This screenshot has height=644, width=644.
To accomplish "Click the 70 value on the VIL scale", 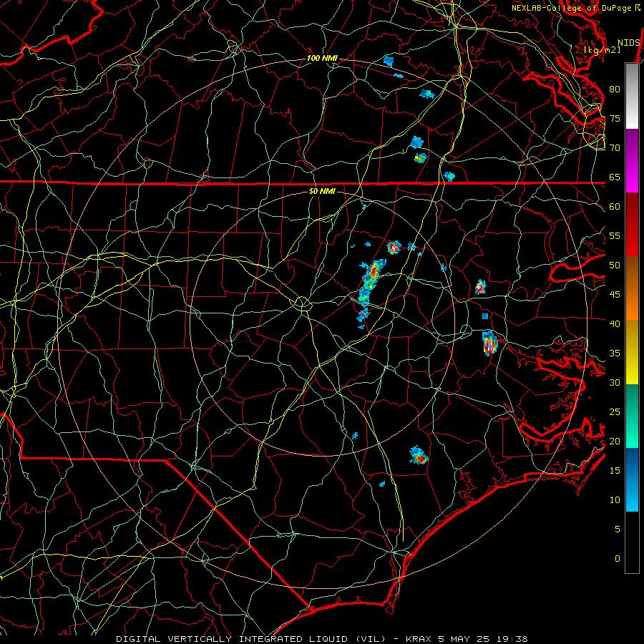I will pos(615,148).
